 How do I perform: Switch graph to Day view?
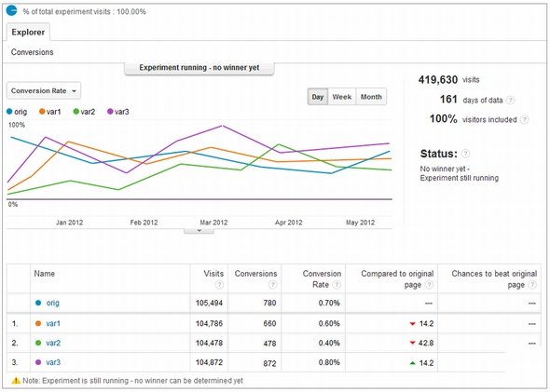(x=318, y=97)
